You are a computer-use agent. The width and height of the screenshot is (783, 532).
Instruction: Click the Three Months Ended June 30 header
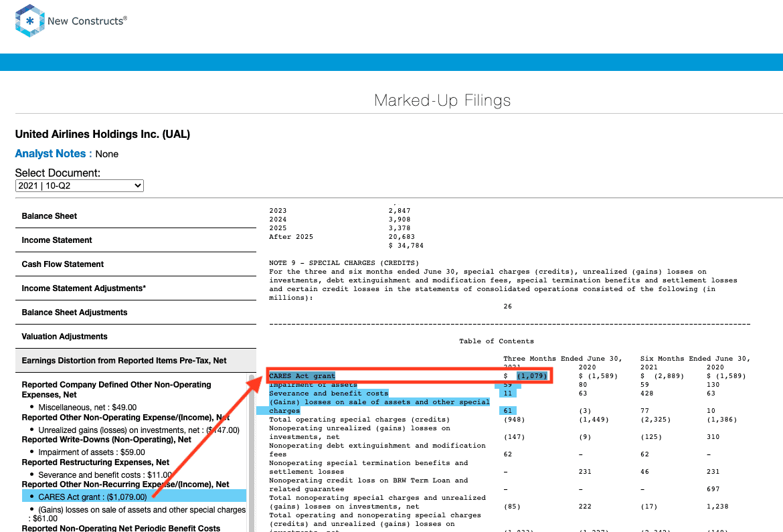(x=563, y=359)
